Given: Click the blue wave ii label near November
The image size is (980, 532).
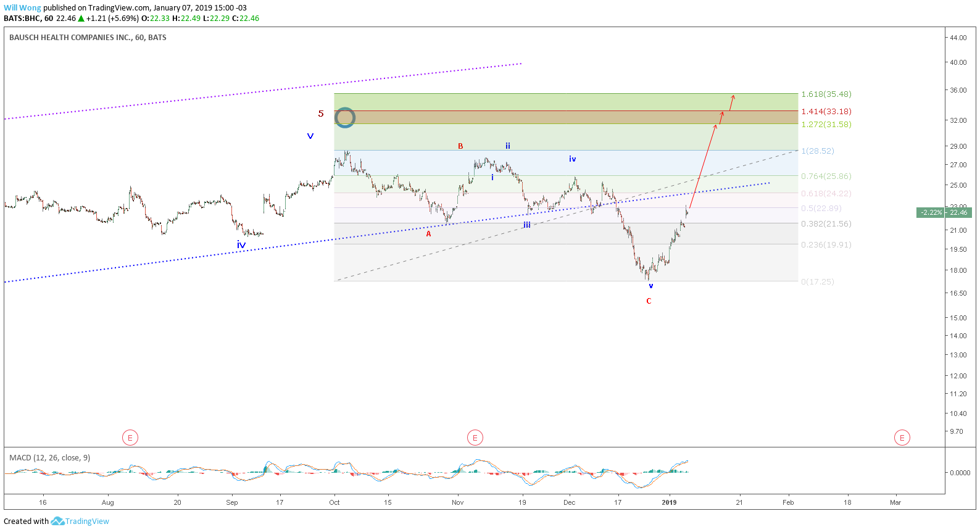Looking at the screenshot, I should [x=508, y=146].
